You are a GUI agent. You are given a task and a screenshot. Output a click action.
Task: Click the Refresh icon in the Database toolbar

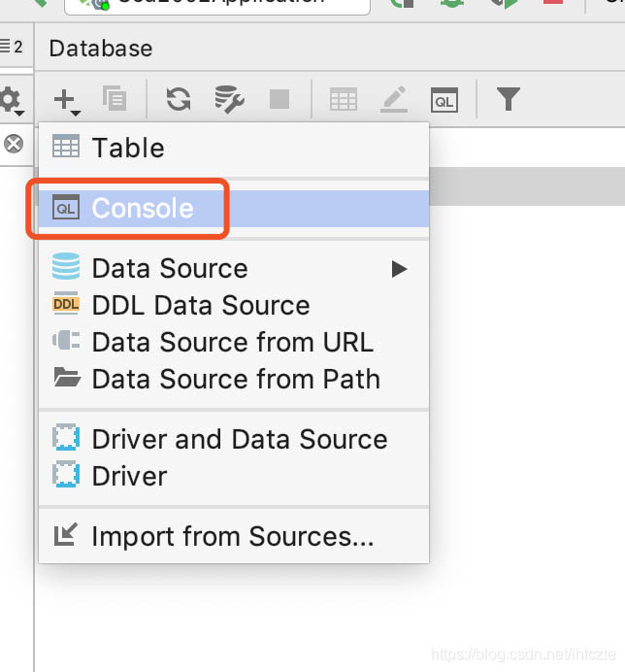point(178,99)
